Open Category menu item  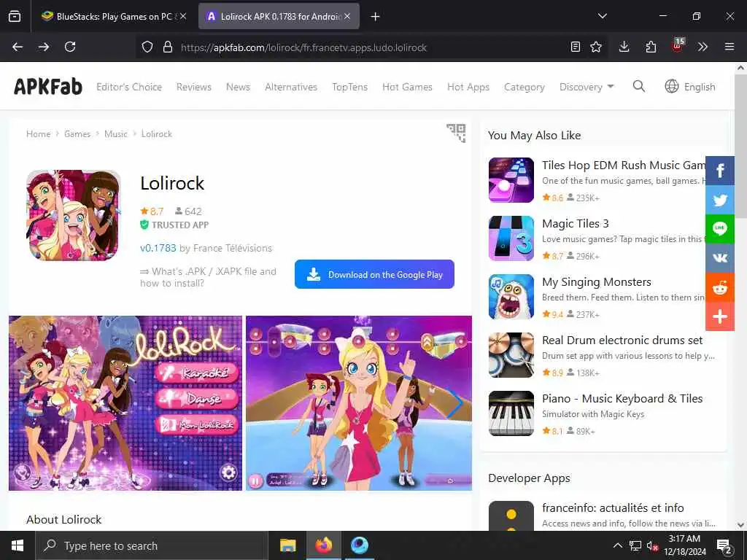[525, 87]
